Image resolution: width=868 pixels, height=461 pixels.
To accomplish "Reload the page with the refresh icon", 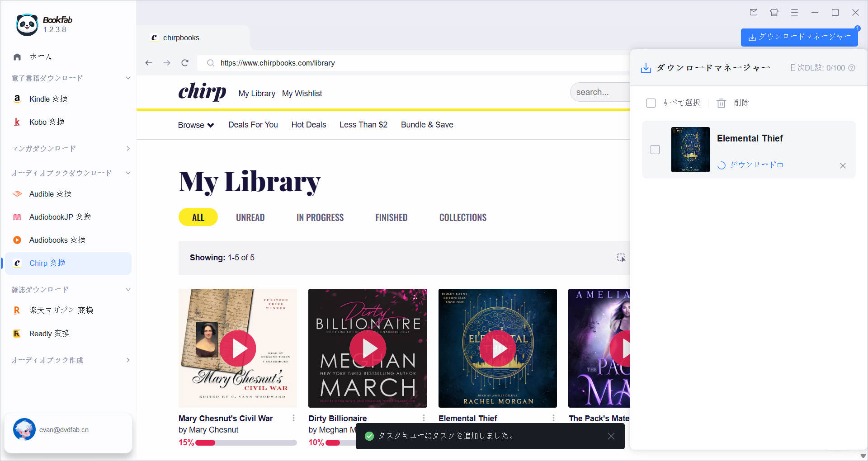I will [184, 63].
